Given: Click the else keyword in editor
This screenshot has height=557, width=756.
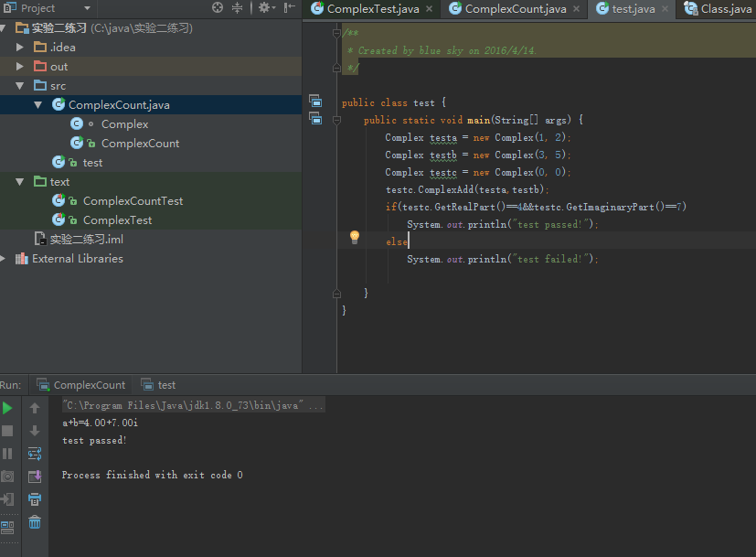Looking at the screenshot, I should pyautogui.click(x=397, y=241).
